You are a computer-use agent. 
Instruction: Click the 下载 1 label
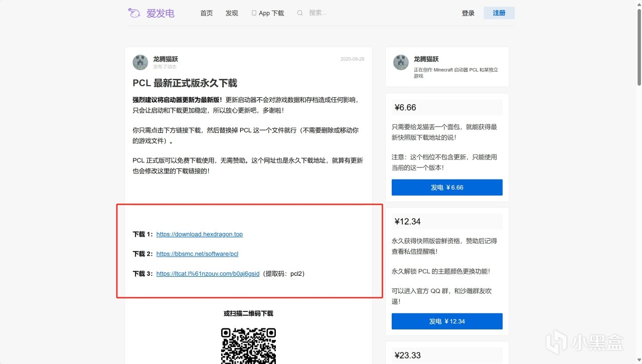(x=143, y=234)
